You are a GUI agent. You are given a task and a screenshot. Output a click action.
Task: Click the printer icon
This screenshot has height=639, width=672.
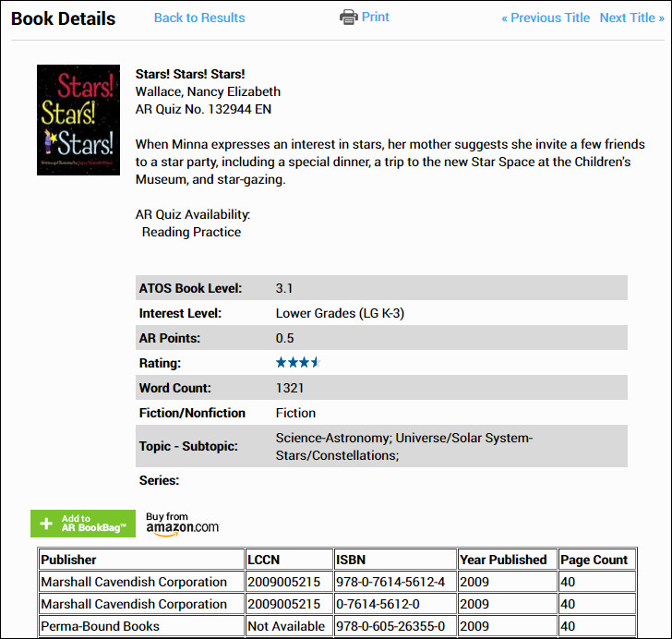point(348,18)
